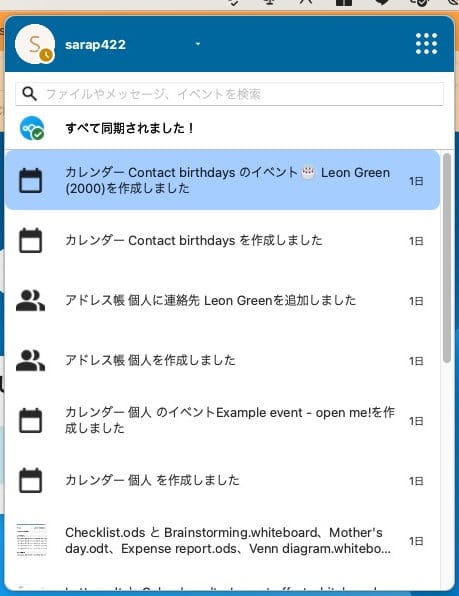Click 1日 timestamp on Leon Green (2000) row

coord(416,181)
